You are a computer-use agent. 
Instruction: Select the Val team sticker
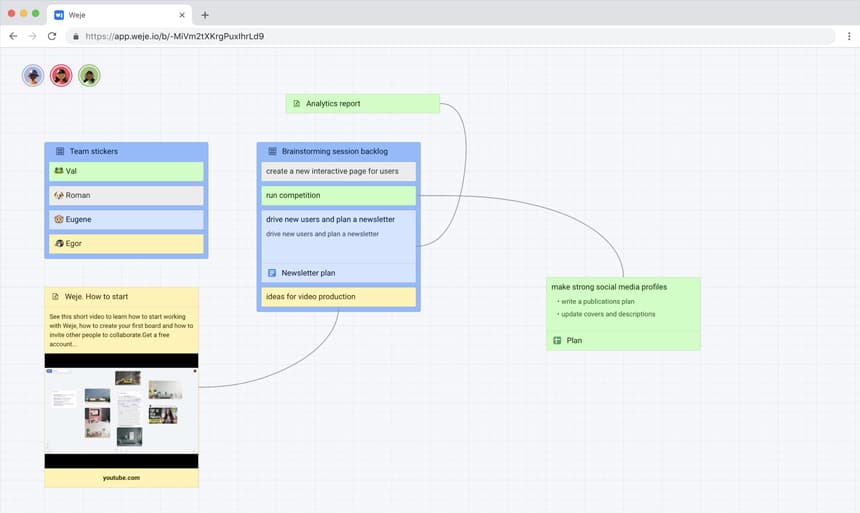[126, 171]
